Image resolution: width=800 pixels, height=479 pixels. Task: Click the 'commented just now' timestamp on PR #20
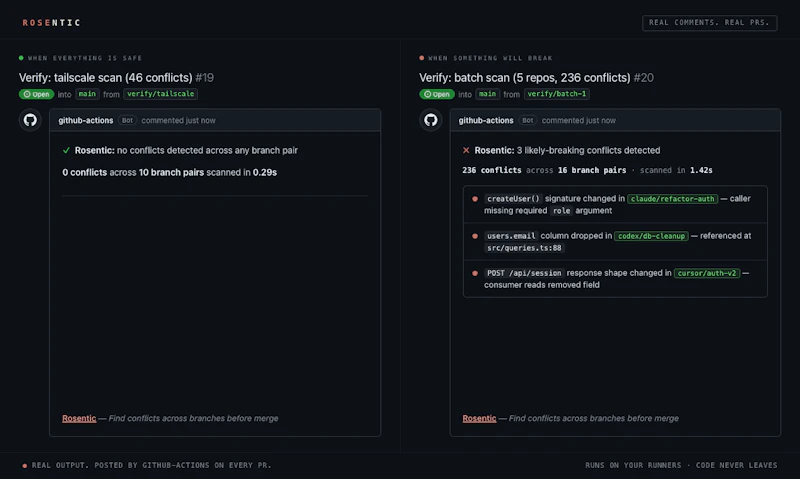(579, 120)
